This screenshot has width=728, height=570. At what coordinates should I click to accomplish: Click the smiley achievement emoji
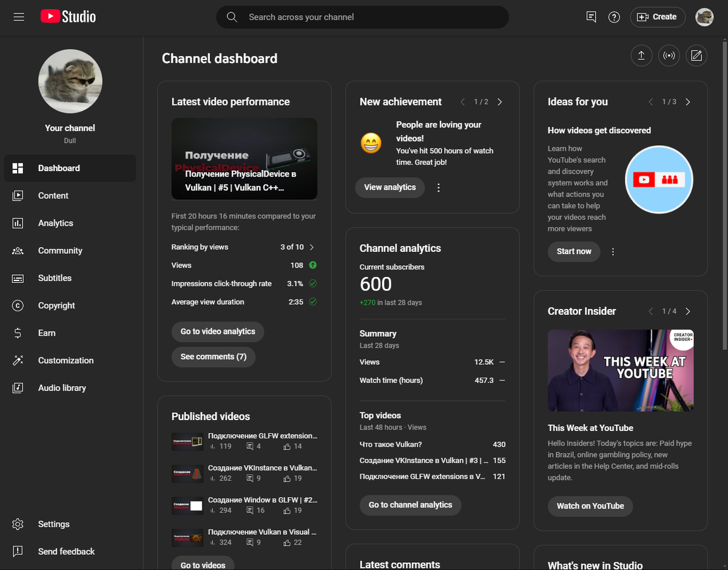371,144
